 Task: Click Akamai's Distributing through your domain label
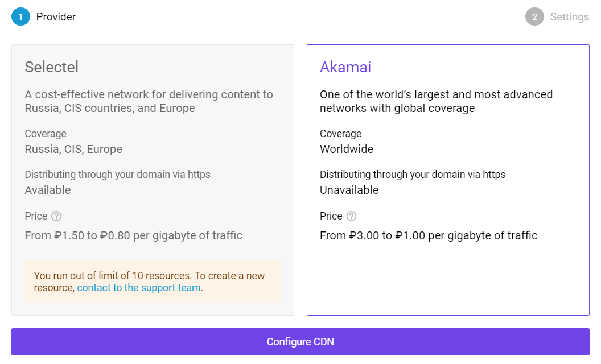click(x=413, y=175)
